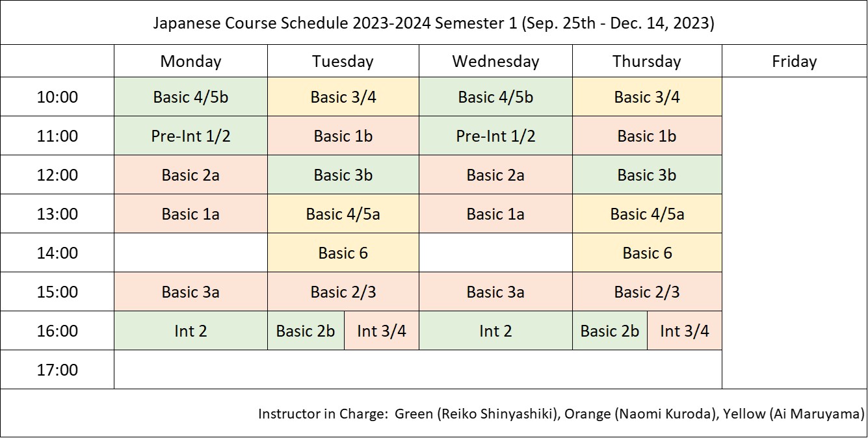868x438 pixels.
Task: Select Thursday's Int 3/4 class cell
Action: tap(684, 331)
